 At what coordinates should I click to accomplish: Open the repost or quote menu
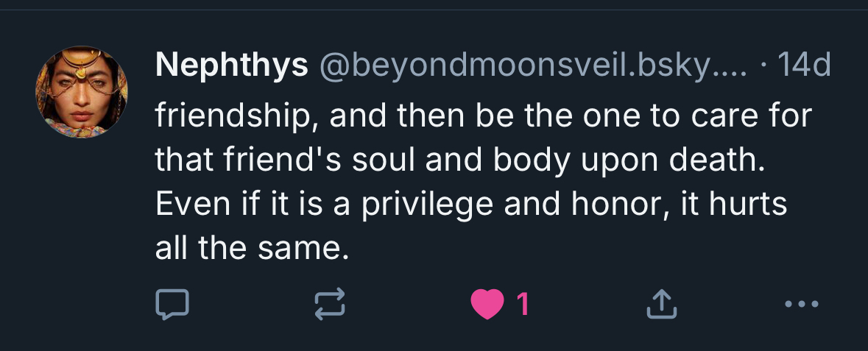tap(329, 303)
